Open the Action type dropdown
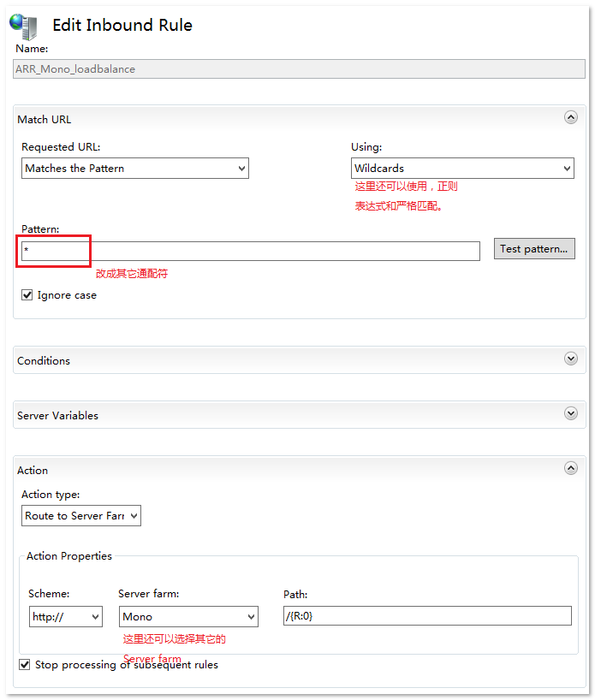The image size is (595, 700). [x=80, y=516]
